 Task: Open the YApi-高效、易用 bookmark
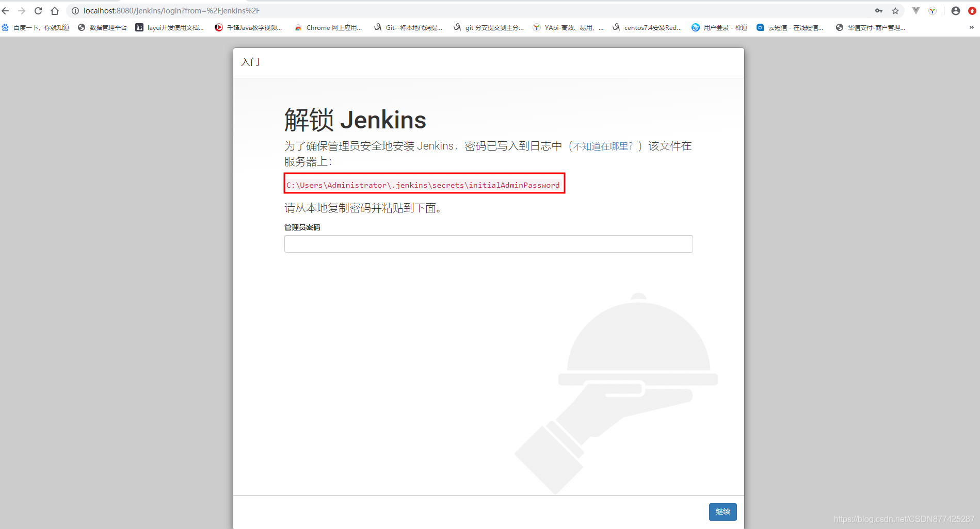point(568,27)
